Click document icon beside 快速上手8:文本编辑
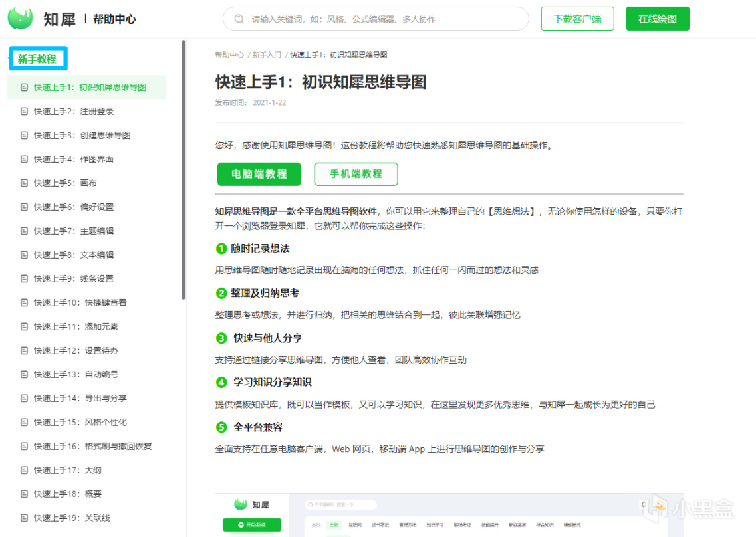756x537 pixels. [24, 255]
